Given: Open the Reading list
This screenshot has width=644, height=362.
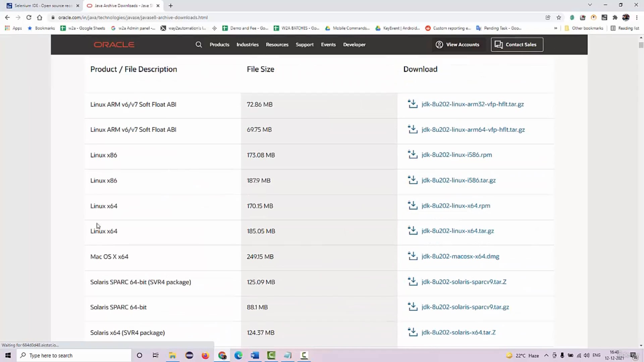Looking at the screenshot, I should (x=625, y=28).
